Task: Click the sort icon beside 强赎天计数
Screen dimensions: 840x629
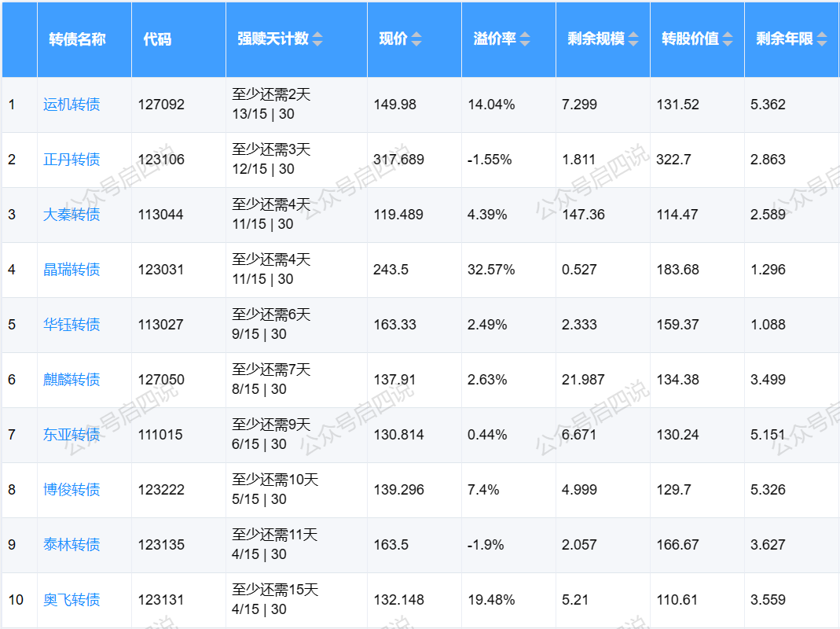Action: pos(317,39)
